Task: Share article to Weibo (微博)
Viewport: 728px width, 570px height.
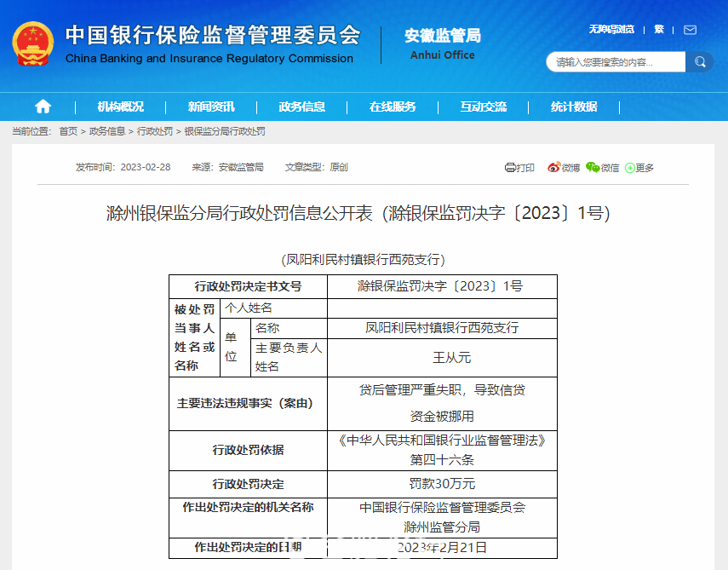Action: (x=563, y=168)
